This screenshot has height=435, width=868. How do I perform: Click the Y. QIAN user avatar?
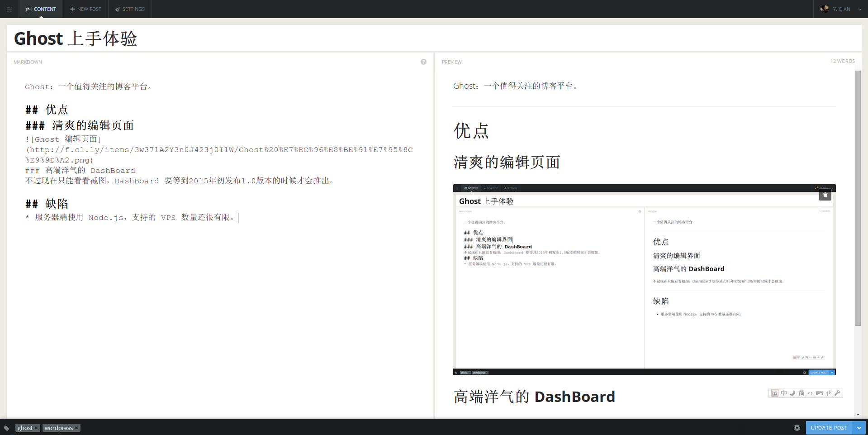tap(825, 9)
